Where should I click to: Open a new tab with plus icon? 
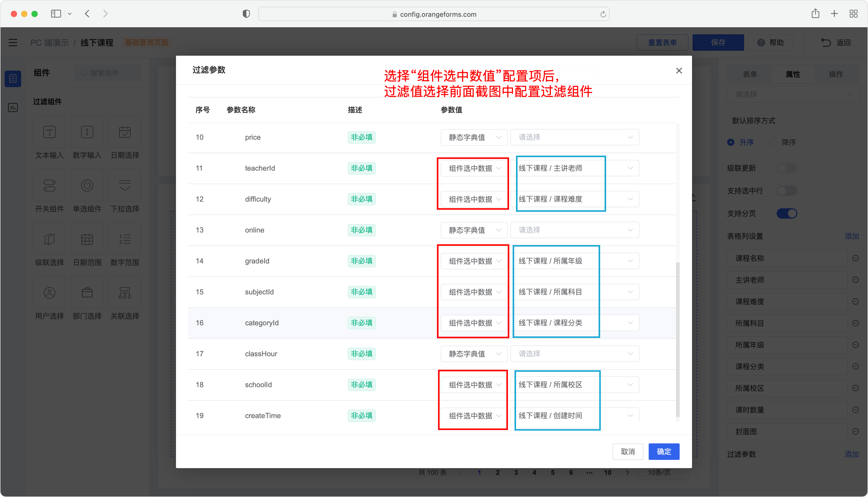(834, 14)
